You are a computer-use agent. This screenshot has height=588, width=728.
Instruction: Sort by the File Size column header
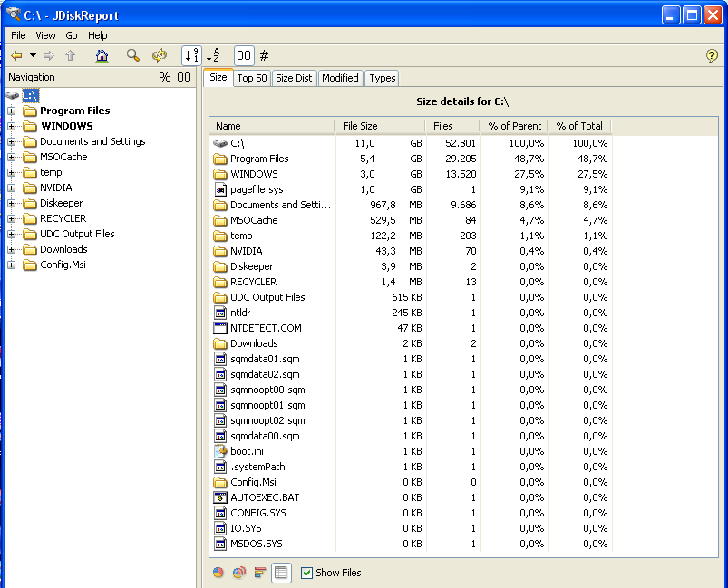click(360, 126)
